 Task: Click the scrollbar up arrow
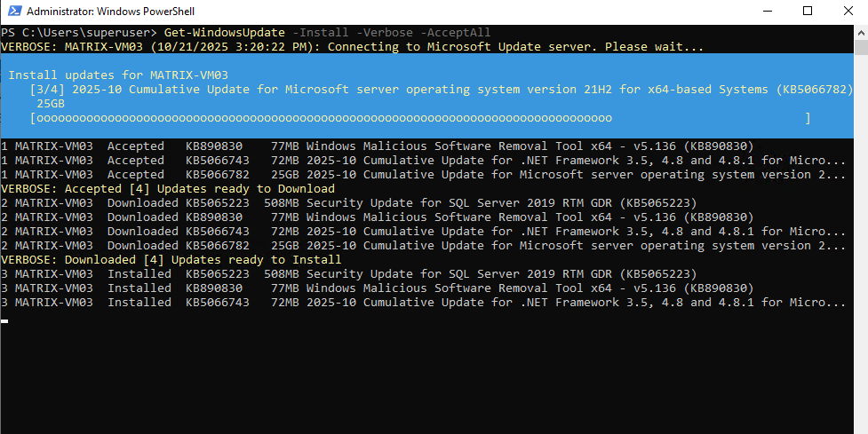click(860, 32)
